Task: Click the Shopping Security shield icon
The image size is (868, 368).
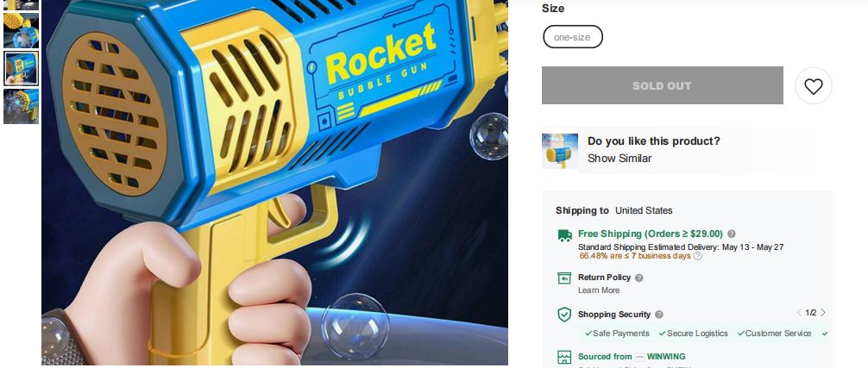Action: click(564, 315)
